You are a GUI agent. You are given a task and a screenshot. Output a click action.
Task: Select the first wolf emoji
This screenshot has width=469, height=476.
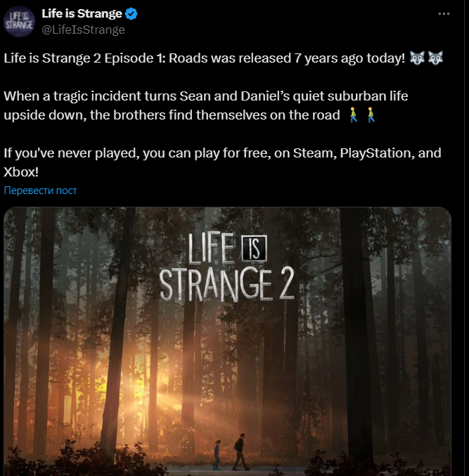click(x=417, y=58)
